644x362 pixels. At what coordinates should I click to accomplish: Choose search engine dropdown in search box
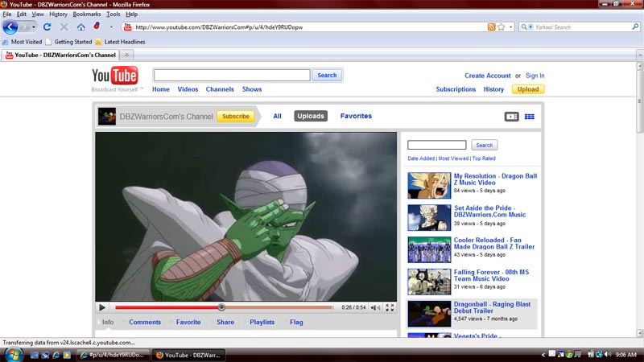tap(526, 27)
